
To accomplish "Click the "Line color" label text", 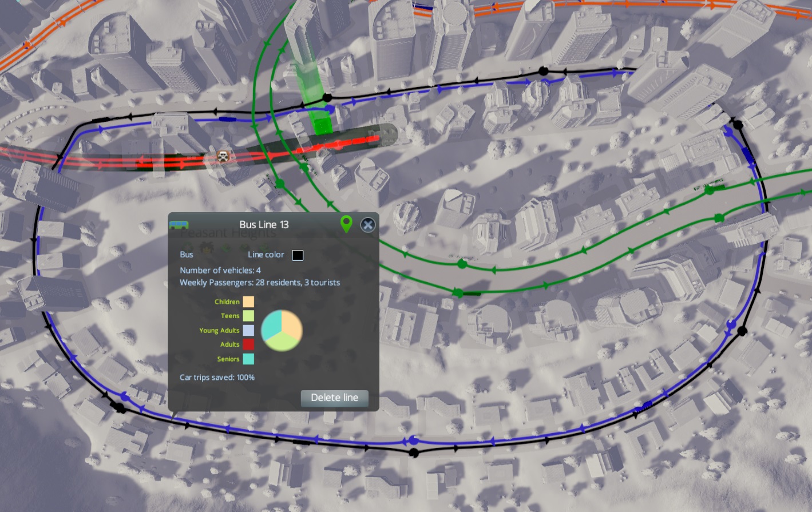I will [266, 255].
